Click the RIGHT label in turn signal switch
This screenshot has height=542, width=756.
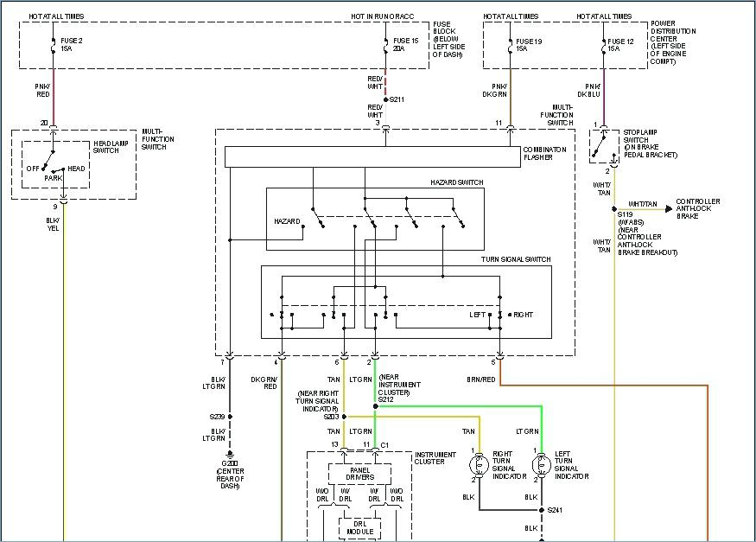tap(523, 315)
